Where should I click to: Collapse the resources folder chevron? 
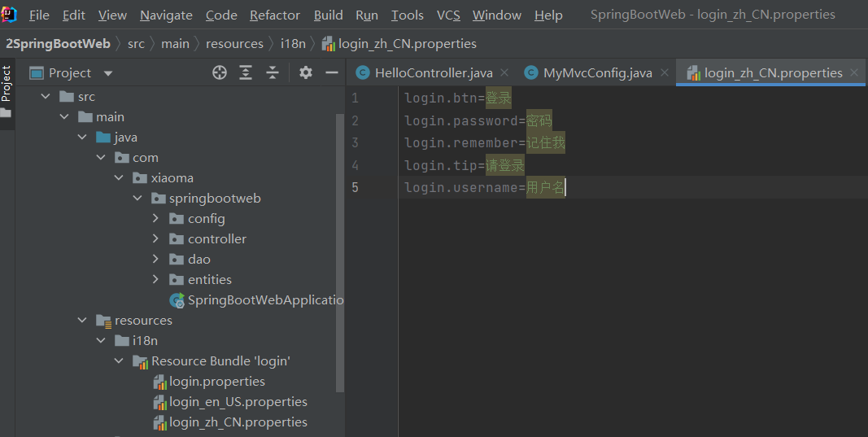coord(82,320)
